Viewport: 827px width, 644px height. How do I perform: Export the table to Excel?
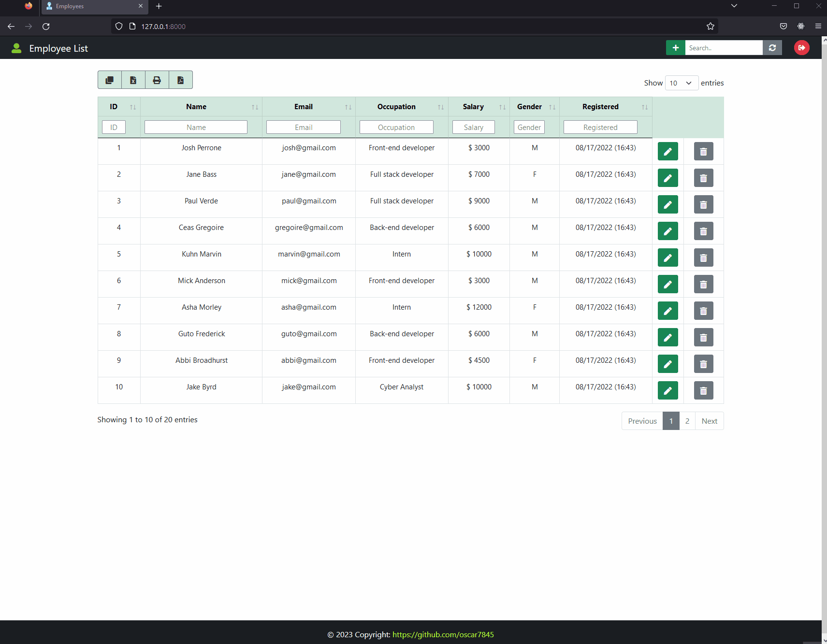[x=133, y=80]
